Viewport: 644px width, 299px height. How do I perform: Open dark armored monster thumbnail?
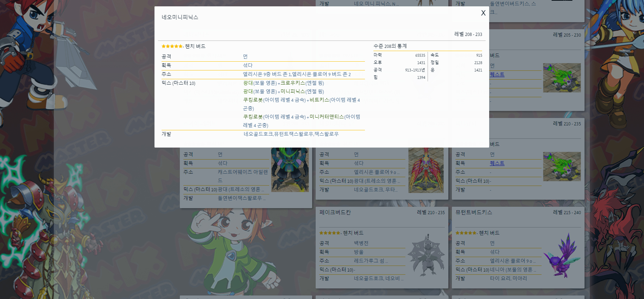(x=290, y=170)
